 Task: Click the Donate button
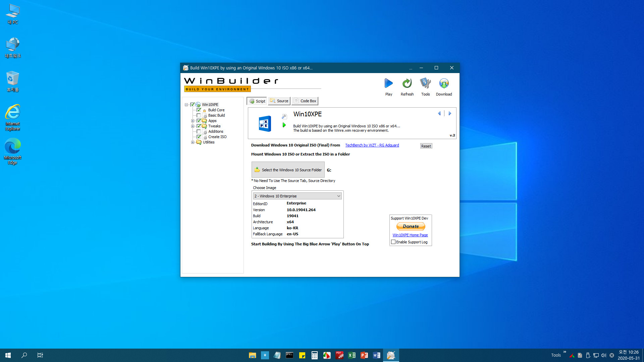[411, 227]
